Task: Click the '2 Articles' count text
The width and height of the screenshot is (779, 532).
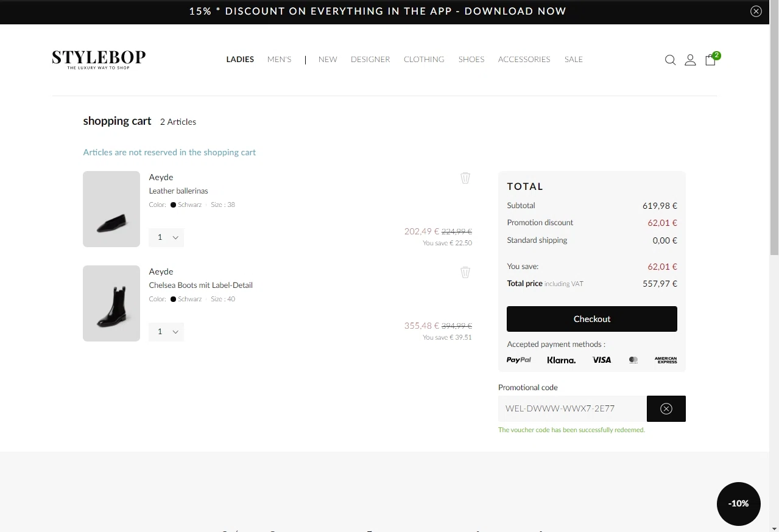Action: click(178, 122)
